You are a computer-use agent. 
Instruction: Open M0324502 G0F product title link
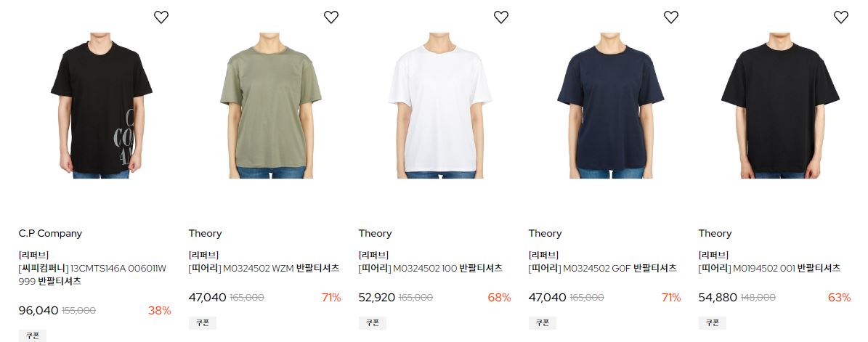[x=603, y=269]
